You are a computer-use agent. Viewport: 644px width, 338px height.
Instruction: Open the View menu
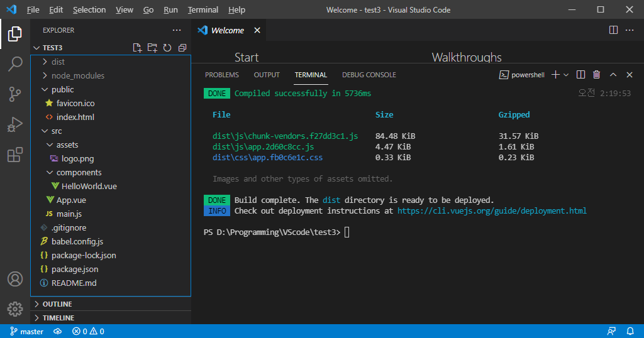coord(125,10)
